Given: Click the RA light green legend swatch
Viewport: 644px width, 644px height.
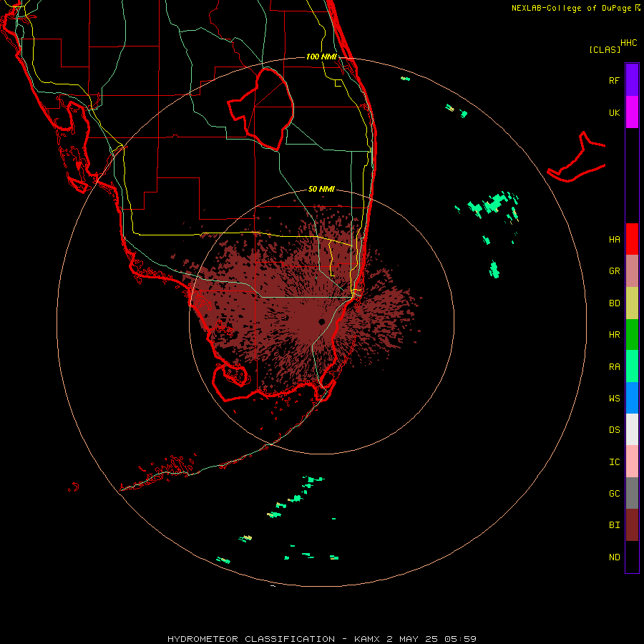Looking at the screenshot, I should tap(632, 366).
